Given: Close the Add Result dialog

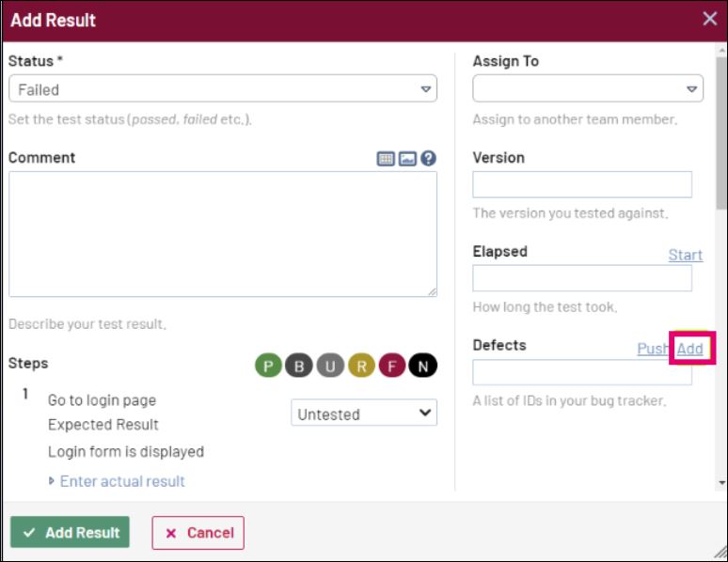Looking at the screenshot, I should (x=710, y=19).
